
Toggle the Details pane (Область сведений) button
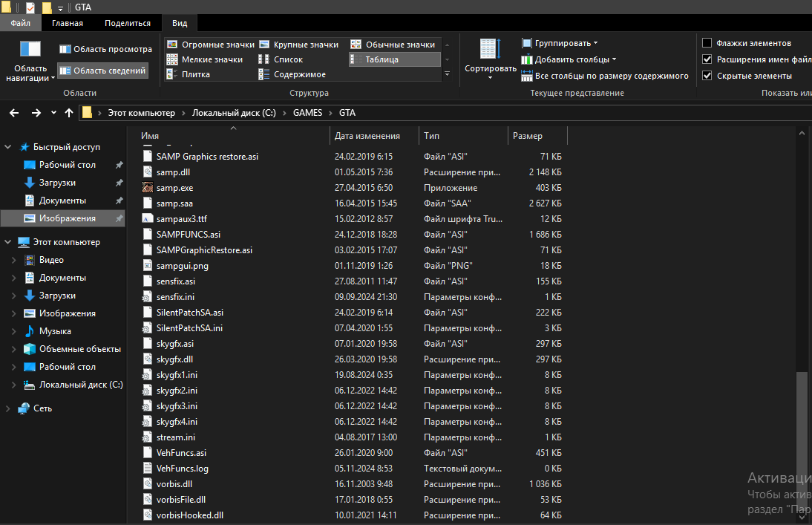102,71
